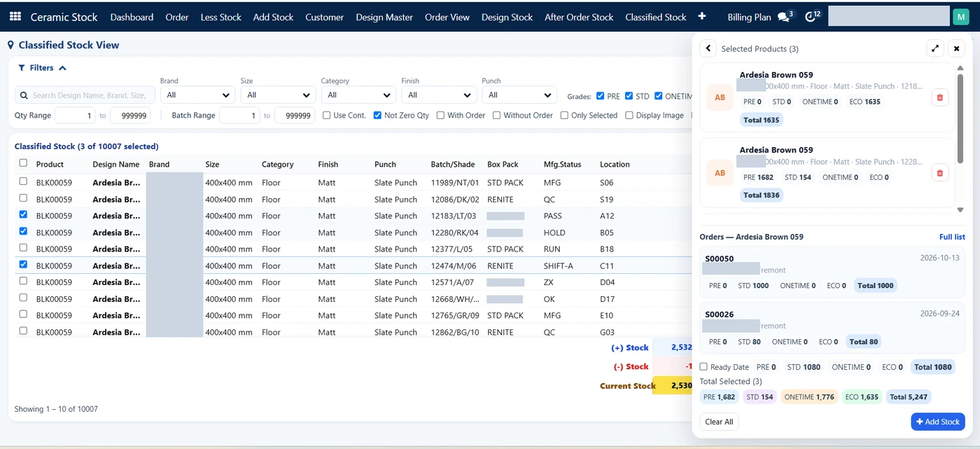Open the Size filter dropdown
980x449 pixels.
(x=278, y=95)
